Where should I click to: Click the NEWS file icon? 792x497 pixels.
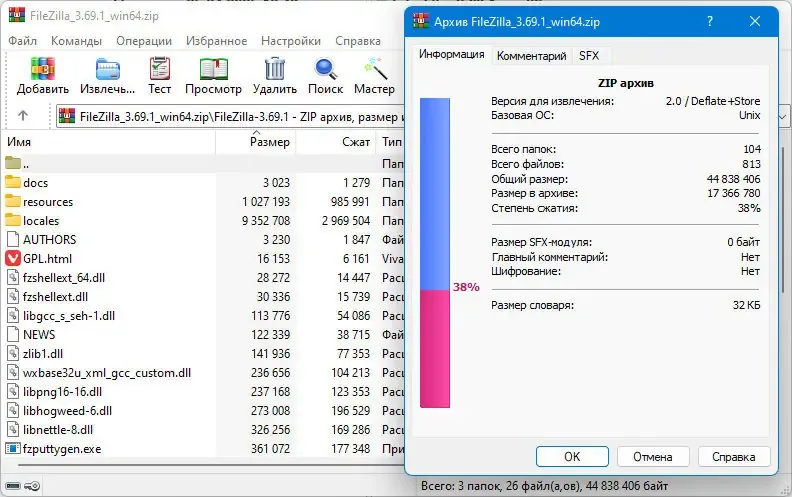click(13, 334)
